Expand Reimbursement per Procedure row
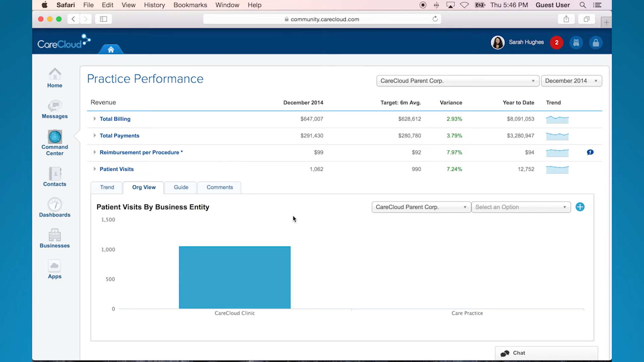The width and height of the screenshot is (644, 362). [x=95, y=152]
